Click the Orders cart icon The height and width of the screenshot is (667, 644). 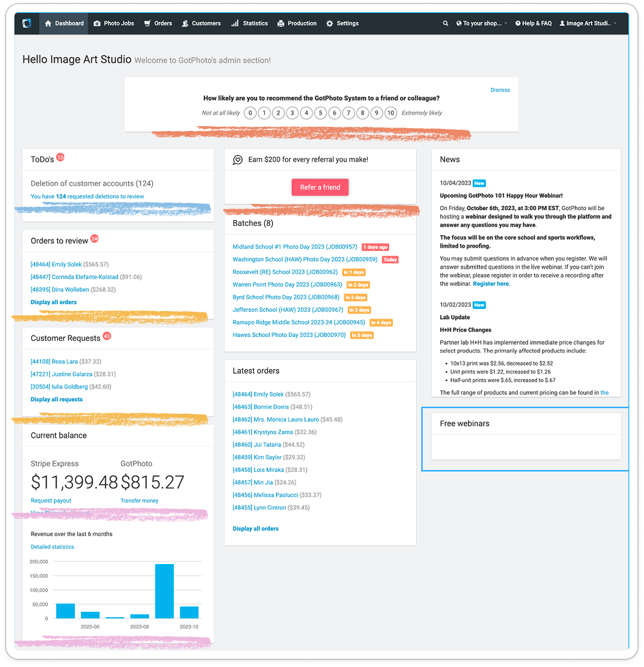click(147, 23)
